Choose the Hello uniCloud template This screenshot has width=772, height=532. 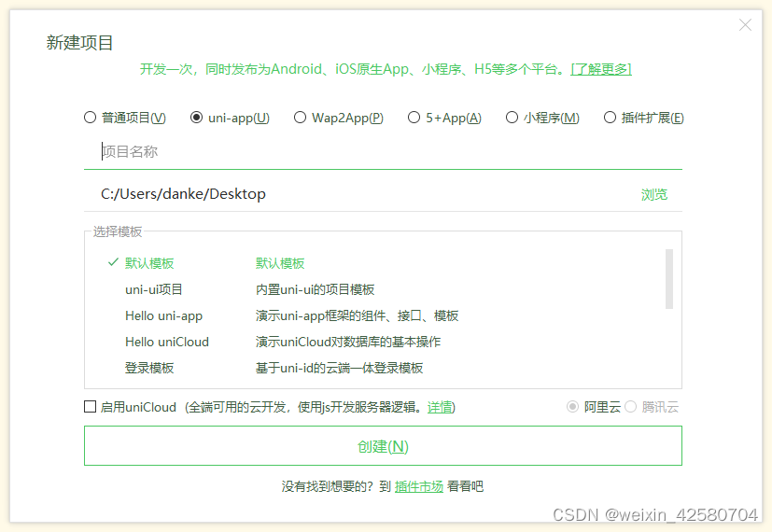tap(167, 342)
